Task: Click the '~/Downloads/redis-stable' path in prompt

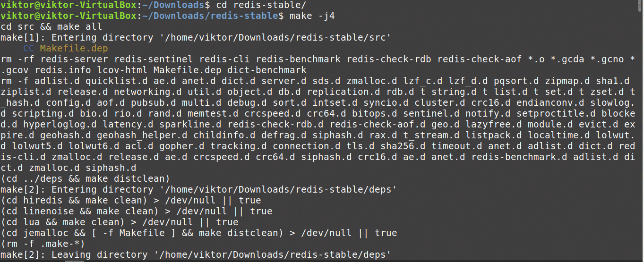Action: 210,16
